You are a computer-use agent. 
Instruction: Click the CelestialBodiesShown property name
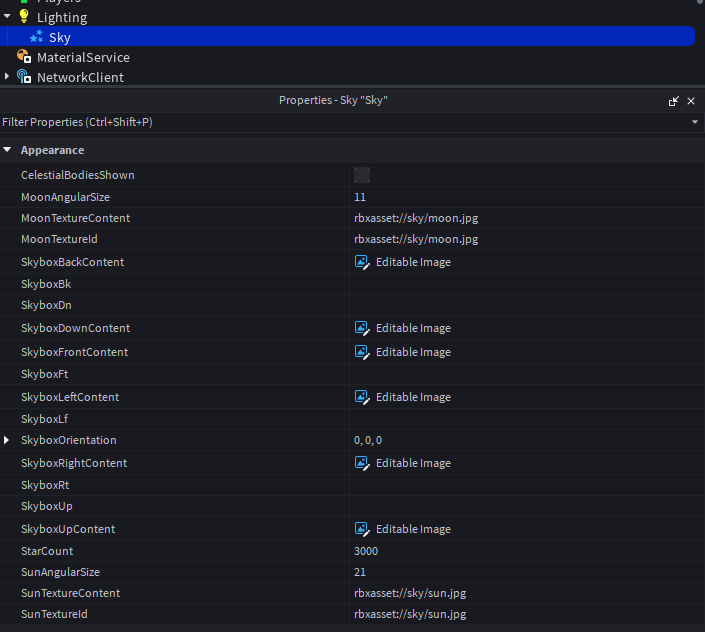click(78, 175)
